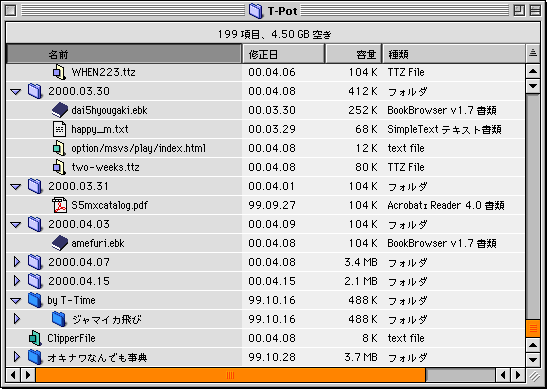Click the SimpleText テキスト書類 kind label
The image size is (547, 389).
coord(444,129)
